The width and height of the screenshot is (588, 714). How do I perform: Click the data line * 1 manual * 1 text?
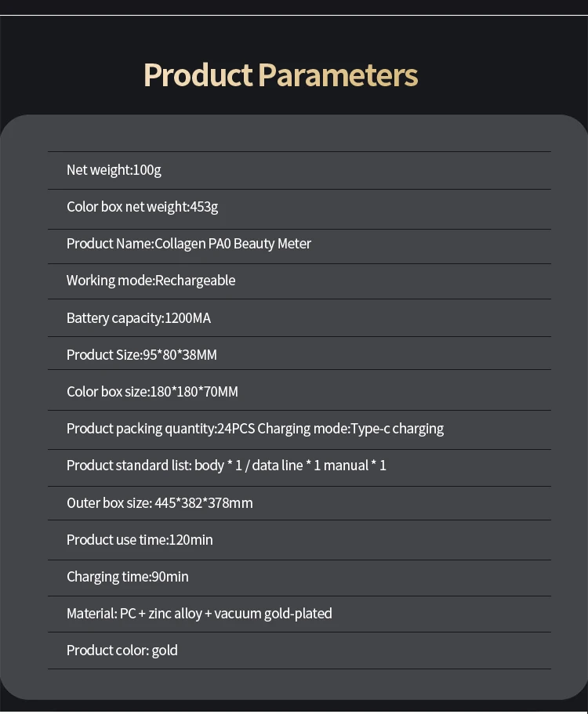319,466
